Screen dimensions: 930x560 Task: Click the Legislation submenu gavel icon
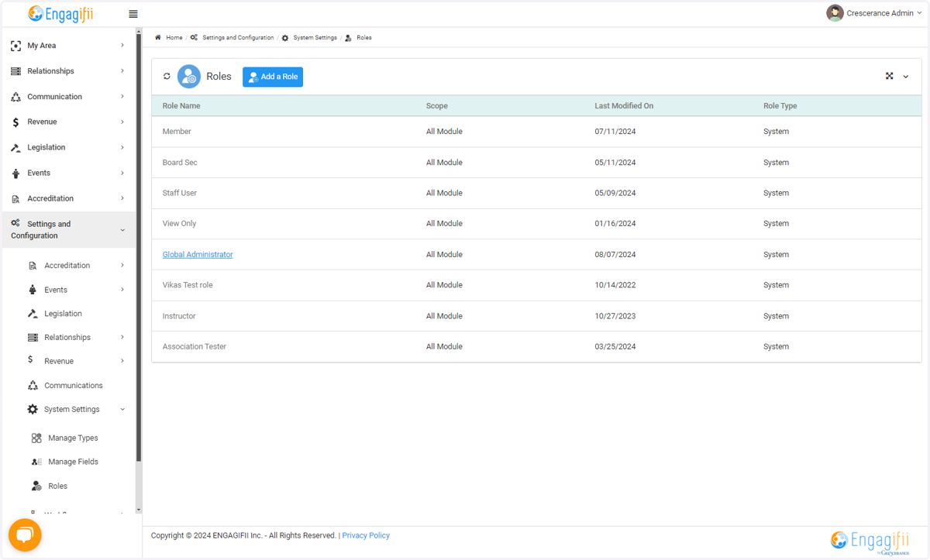tap(33, 314)
